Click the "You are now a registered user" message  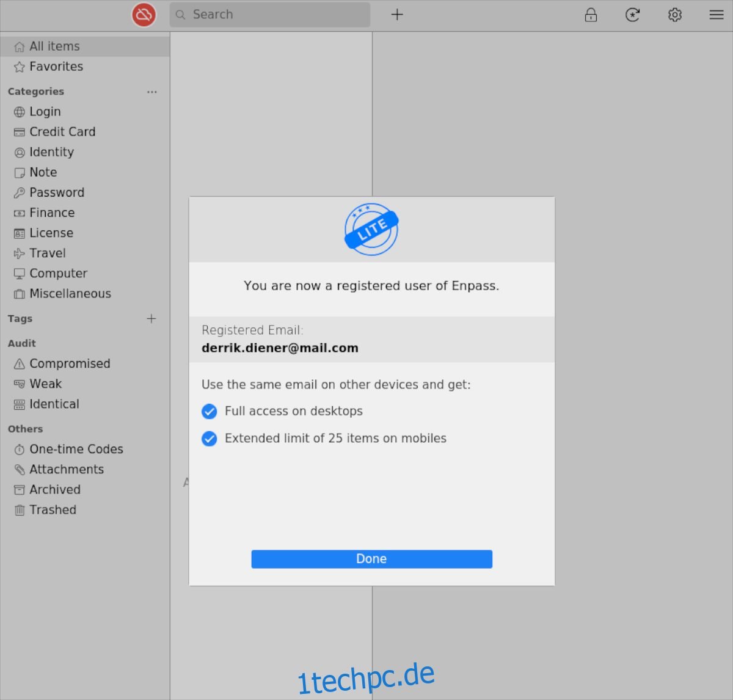pyautogui.click(x=371, y=286)
